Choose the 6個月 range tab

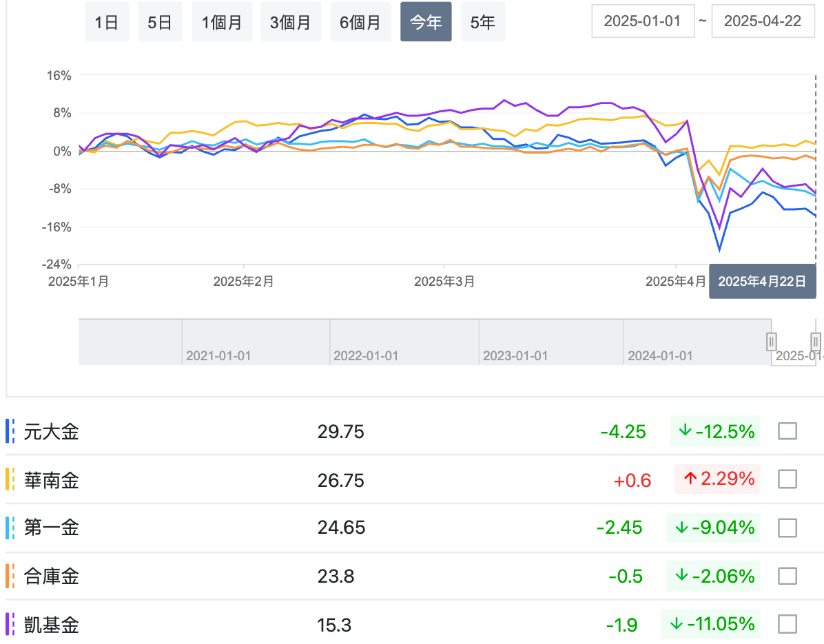360,22
